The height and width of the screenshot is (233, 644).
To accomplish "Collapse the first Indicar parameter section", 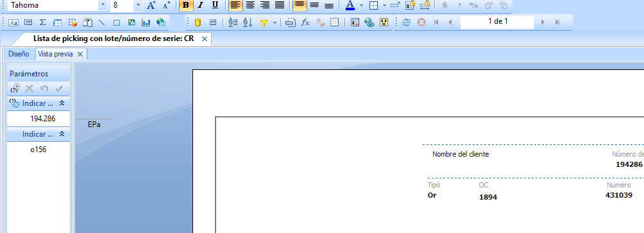I will pos(62,103).
